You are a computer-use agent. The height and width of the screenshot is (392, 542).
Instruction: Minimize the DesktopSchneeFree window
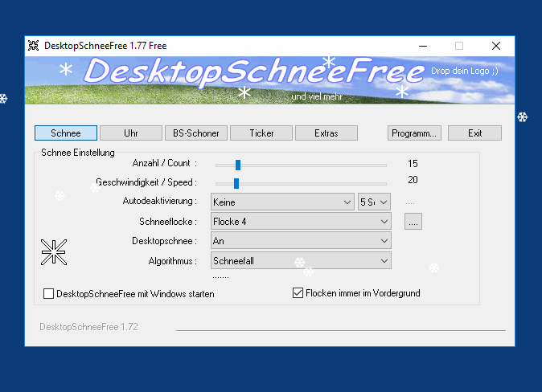423,46
